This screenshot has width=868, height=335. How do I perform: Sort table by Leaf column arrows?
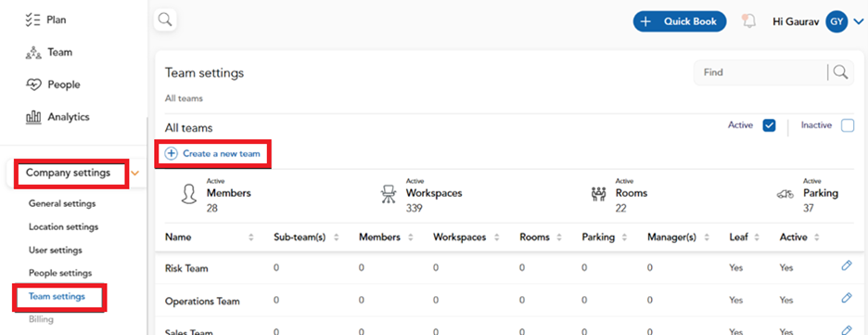tap(758, 238)
